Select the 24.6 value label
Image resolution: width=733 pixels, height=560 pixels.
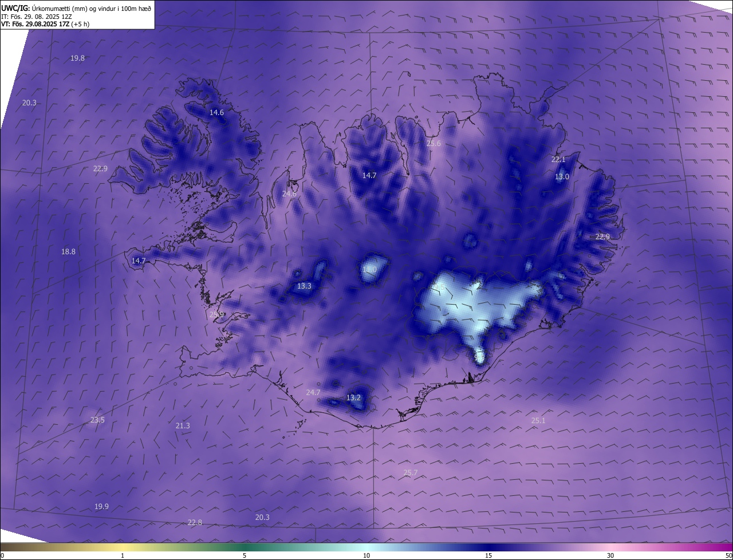[x=289, y=194]
